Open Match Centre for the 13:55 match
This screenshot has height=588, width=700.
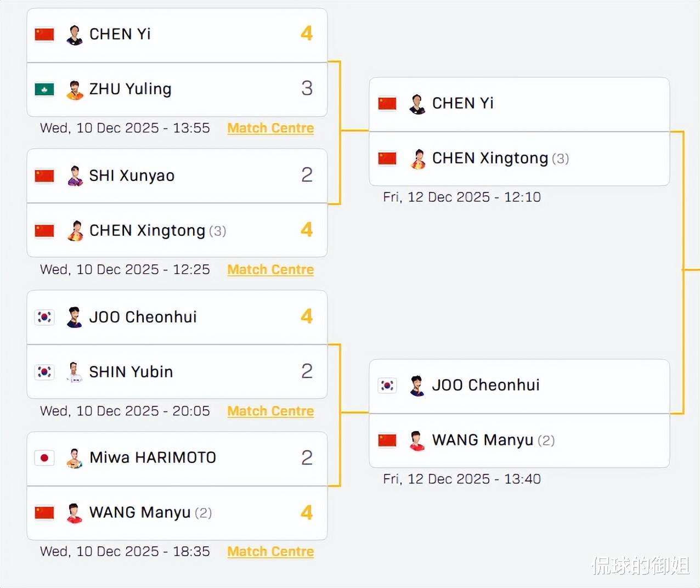click(270, 128)
